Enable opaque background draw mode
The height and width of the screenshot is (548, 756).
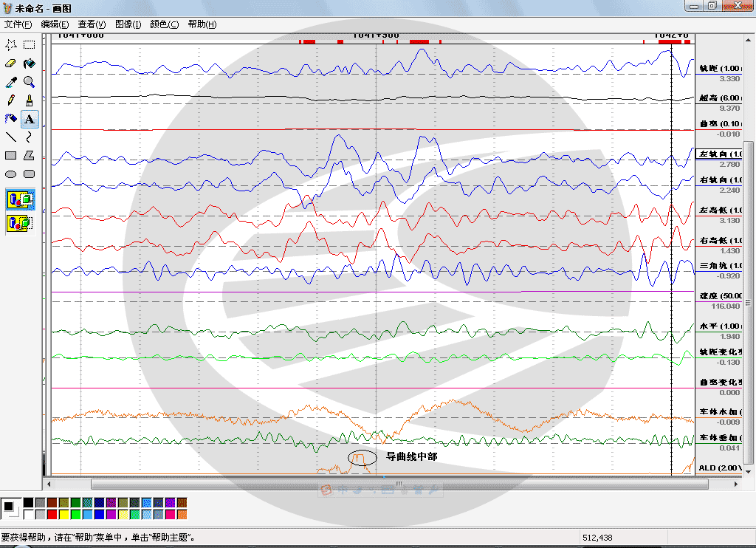(x=20, y=199)
